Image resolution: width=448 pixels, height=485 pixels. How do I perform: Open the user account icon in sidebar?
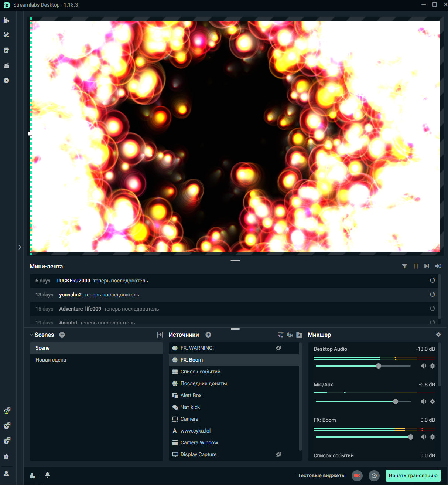pyautogui.click(x=6, y=474)
